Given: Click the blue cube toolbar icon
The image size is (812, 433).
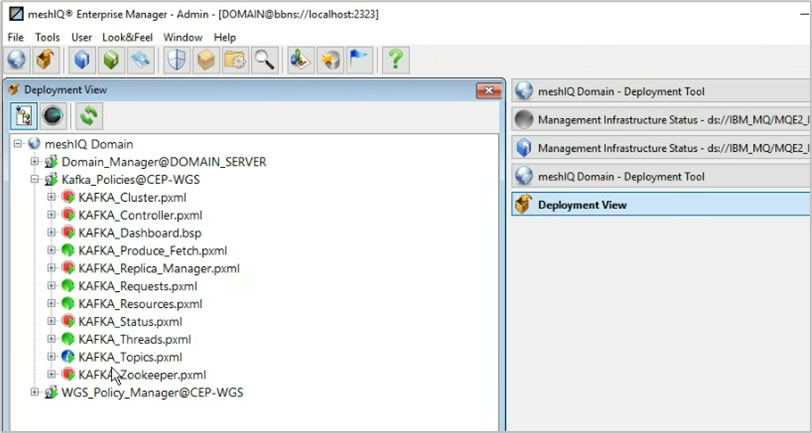Looking at the screenshot, I should [82, 60].
